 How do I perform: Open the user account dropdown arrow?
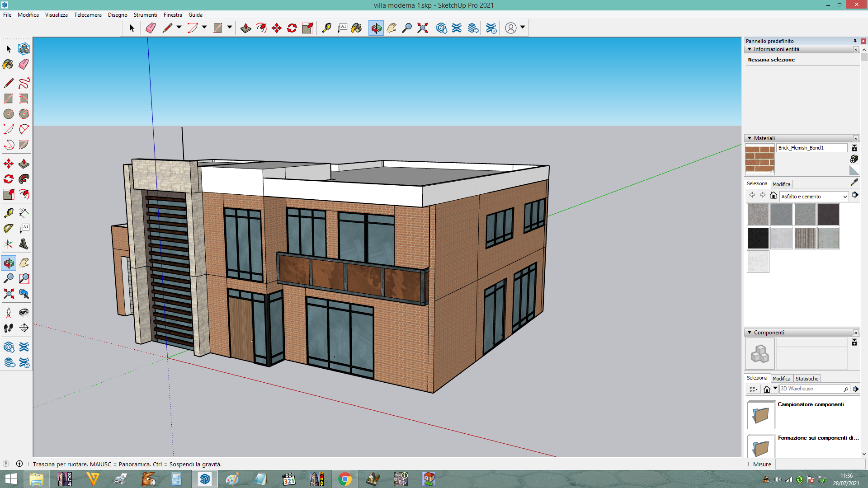(x=523, y=28)
